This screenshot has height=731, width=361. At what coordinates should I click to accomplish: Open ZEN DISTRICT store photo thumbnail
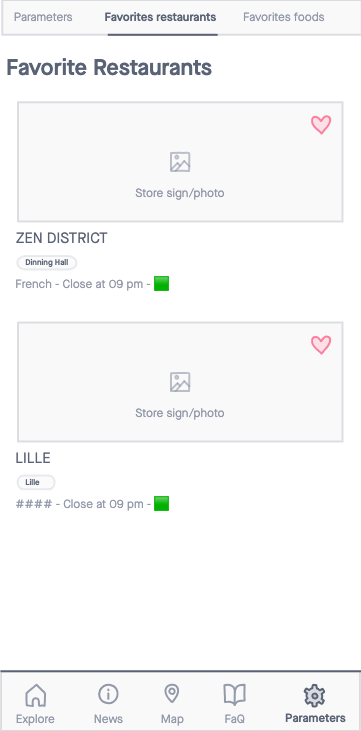click(x=180, y=162)
